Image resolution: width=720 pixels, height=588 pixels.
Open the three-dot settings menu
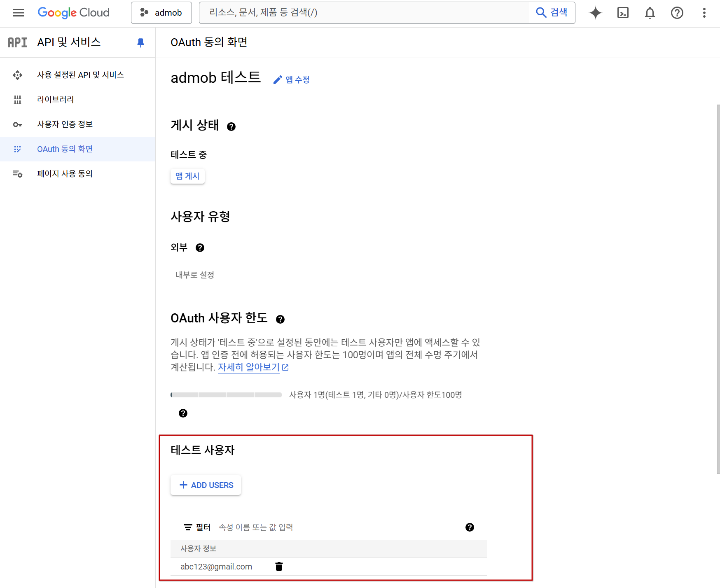(x=704, y=13)
